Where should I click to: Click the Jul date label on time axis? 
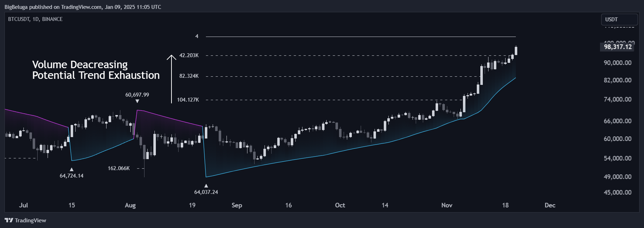[23, 205]
